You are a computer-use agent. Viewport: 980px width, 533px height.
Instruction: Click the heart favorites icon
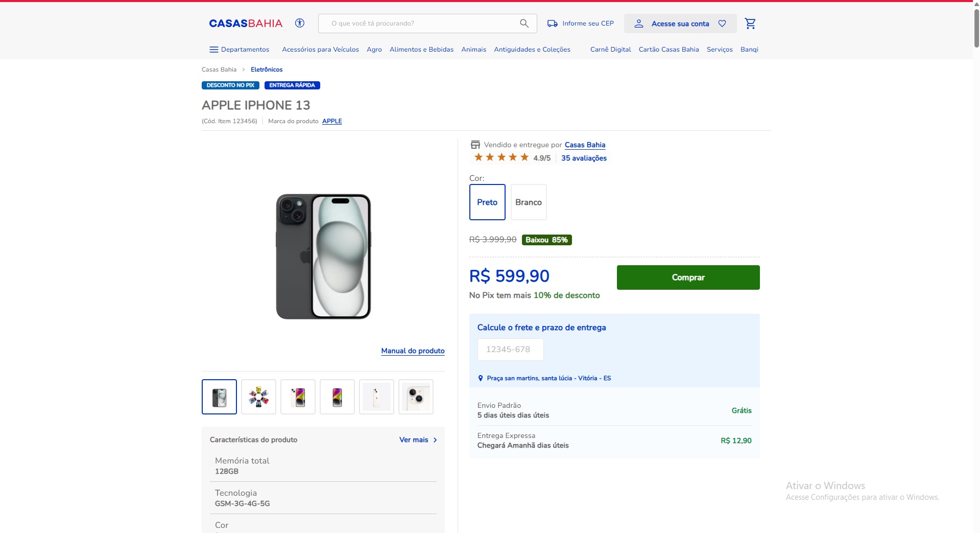[x=722, y=24]
